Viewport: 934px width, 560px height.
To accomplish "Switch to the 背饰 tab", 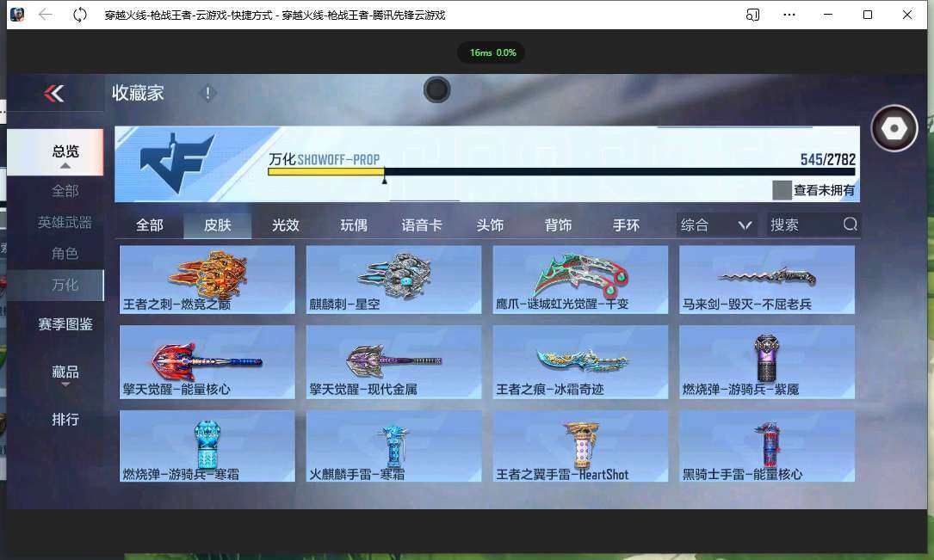I will (558, 225).
